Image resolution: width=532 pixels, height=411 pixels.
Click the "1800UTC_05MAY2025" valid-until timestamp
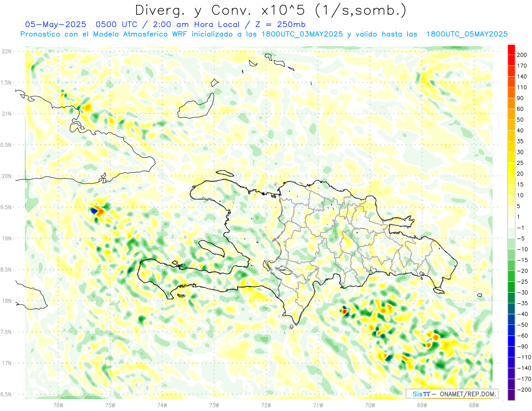click(467, 34)
